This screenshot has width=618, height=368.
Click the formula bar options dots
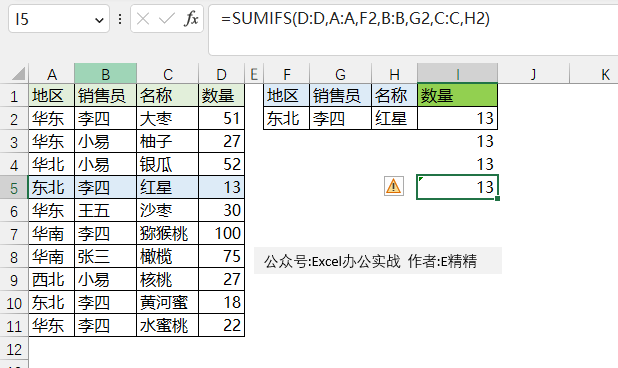pos(120,19)
